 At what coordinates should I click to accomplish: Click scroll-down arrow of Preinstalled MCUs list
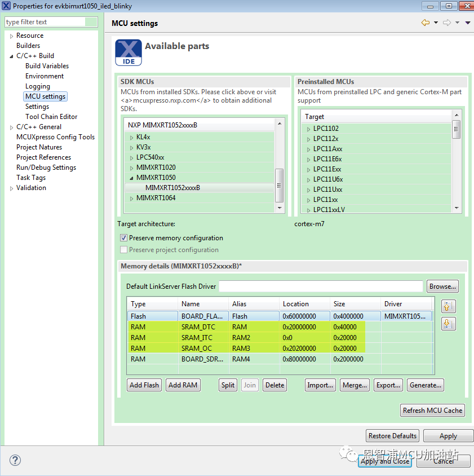[x=457, y=208]
